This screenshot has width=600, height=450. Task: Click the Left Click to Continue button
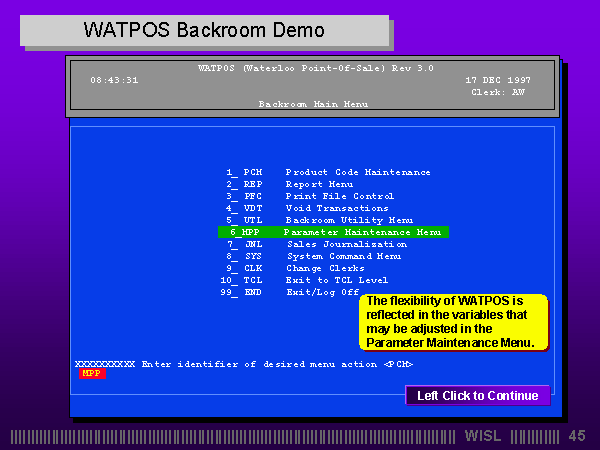click(x=477, y=396)
